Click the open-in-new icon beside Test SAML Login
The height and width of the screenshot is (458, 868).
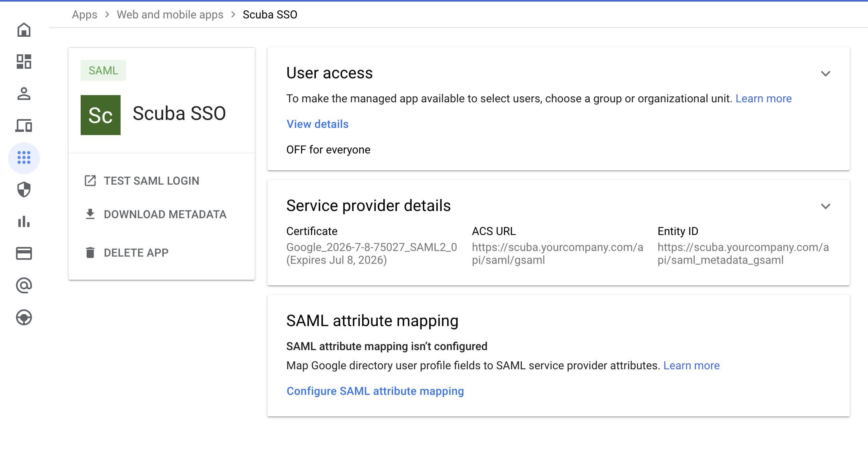[x=90, y=181]
